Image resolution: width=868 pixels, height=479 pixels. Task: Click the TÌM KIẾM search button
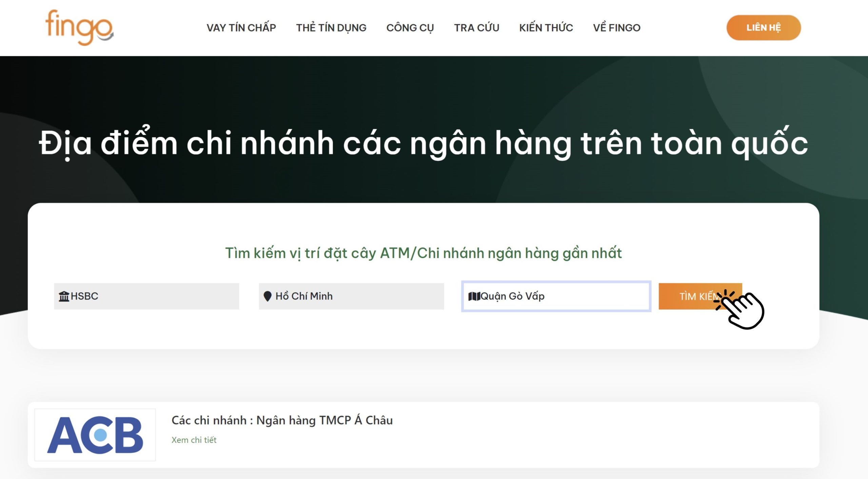[700, 296]
